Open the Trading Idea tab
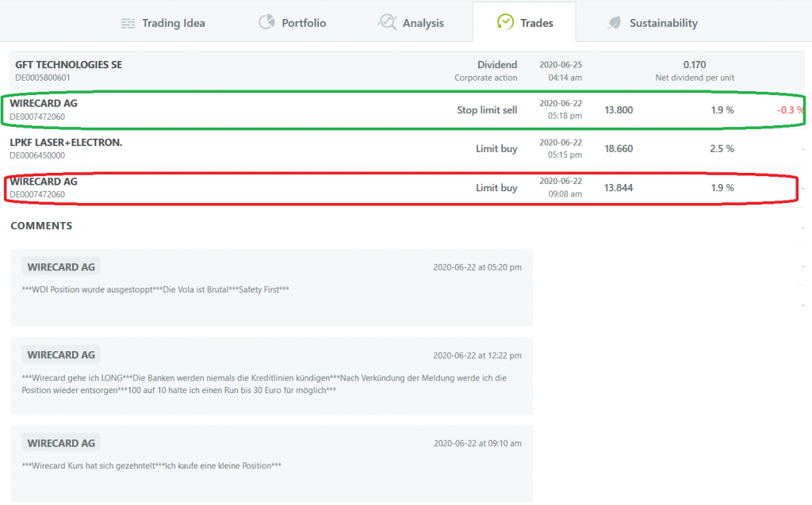The image size is (812, 505). coord(173,23)
